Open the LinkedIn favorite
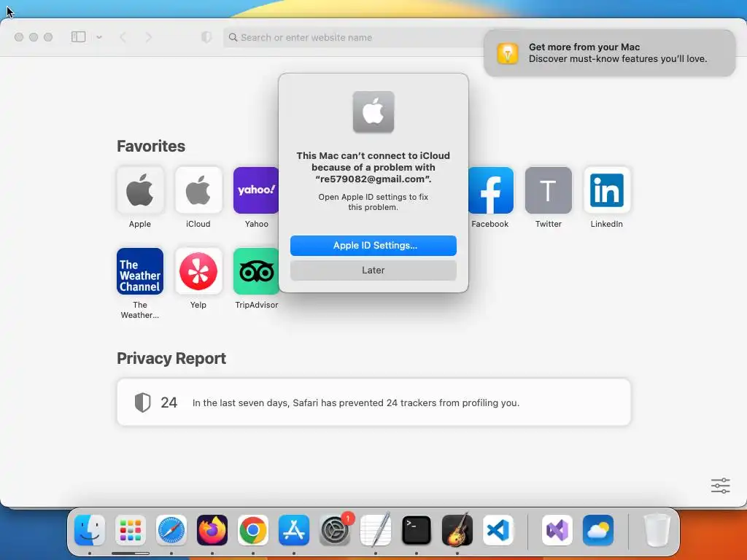This screenshot has width=747, height=560. [607, 190]
